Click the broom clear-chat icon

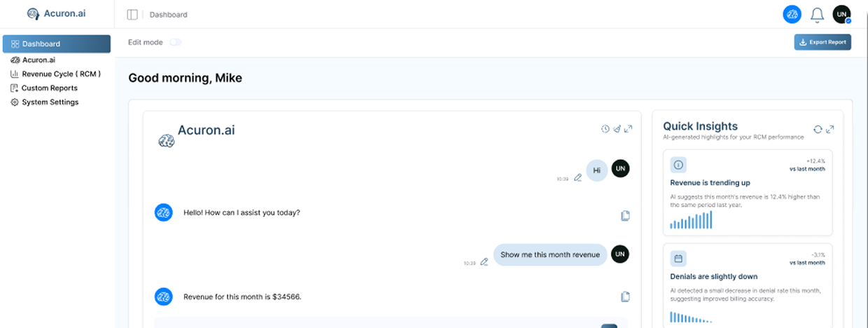617,129
